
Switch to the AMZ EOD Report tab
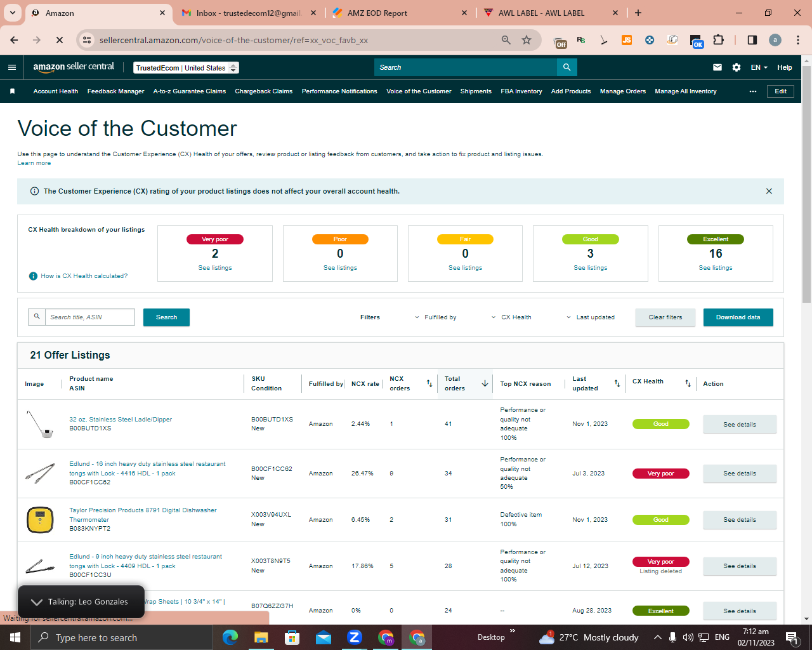[x=400, y=13]
